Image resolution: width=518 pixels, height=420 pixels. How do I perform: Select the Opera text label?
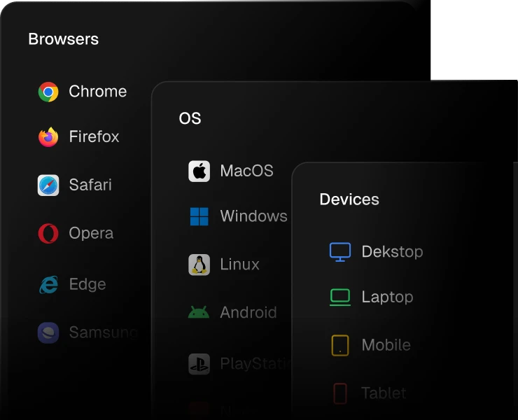coord(91,233)
